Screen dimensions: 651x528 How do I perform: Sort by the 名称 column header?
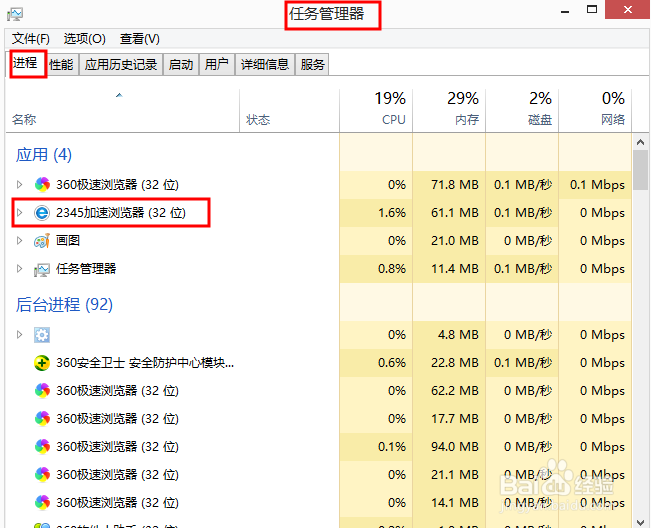(123, 111)
